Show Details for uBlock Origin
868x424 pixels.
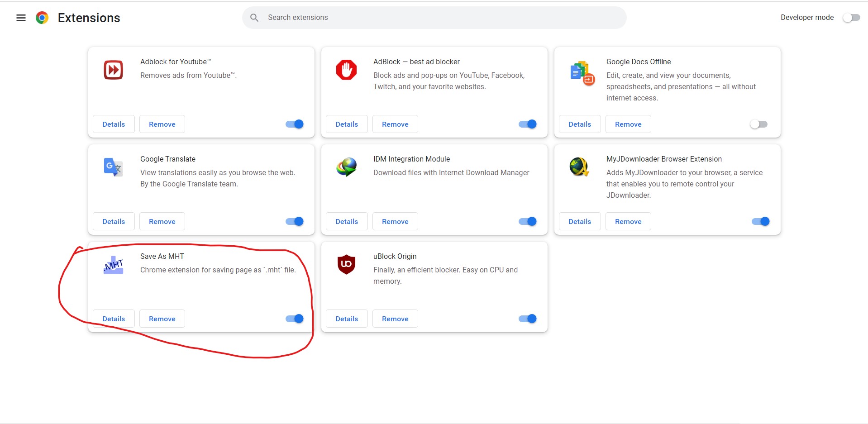(x=347, y=319)
